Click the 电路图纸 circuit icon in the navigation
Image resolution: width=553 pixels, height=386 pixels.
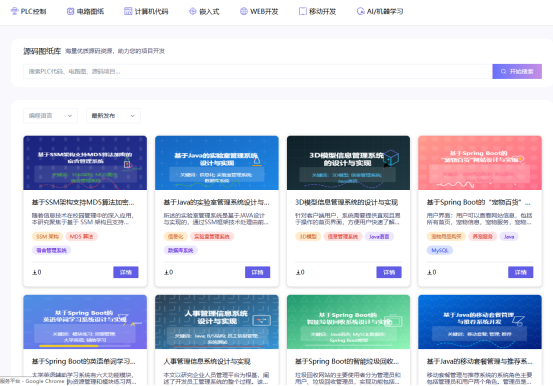tap(70, 11)
